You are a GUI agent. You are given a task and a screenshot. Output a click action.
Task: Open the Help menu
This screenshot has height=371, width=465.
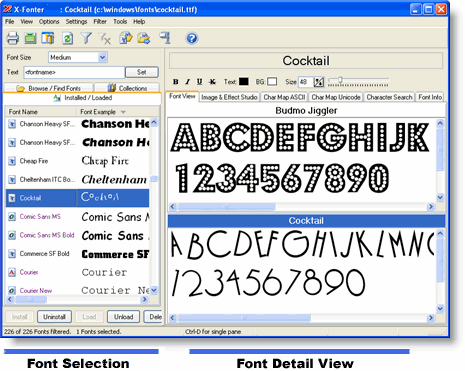[139, 22]
